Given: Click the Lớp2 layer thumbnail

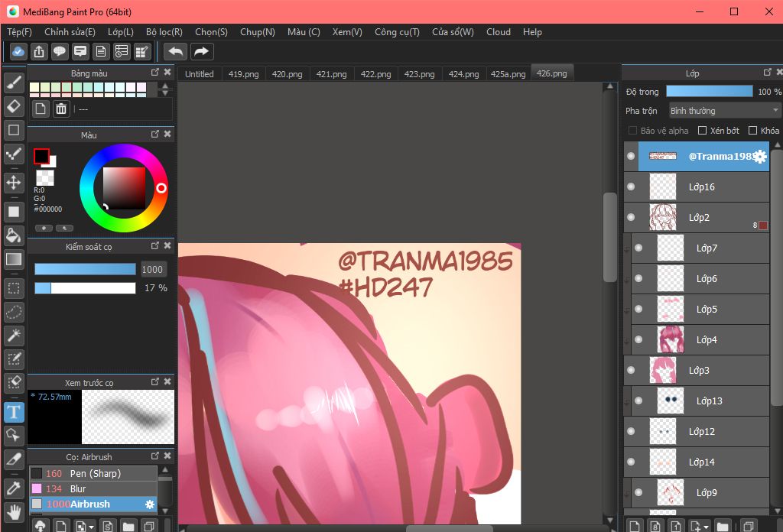Looking at the screenshot, I should point(663,217).
